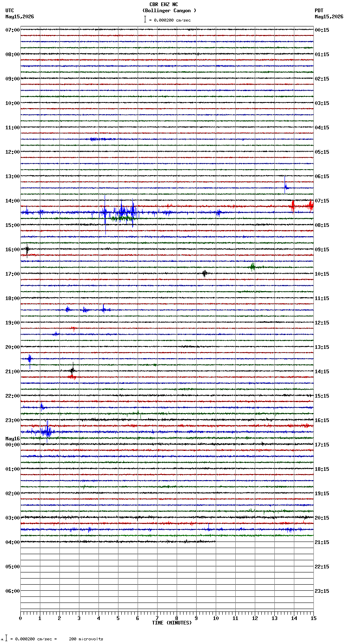
Task: Select the 20:00 UTC time label
Action: pyautogui.click(x=13, y=347)
